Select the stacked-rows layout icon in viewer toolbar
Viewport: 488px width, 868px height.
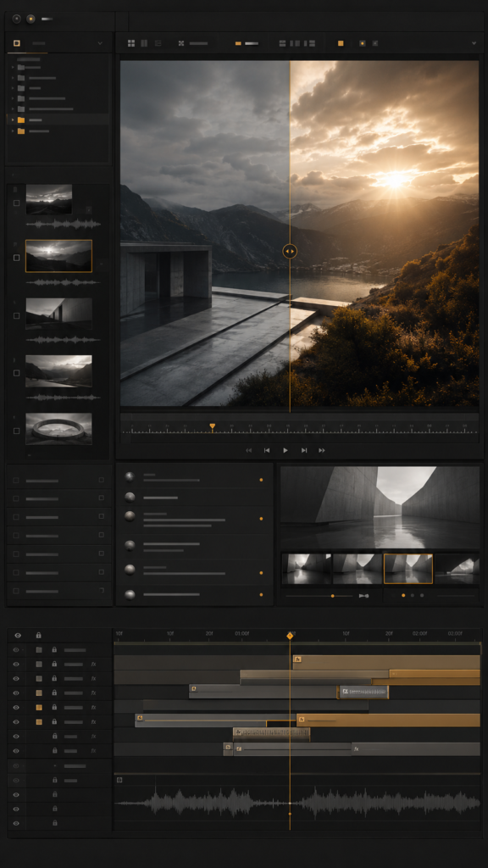point(282,43)
